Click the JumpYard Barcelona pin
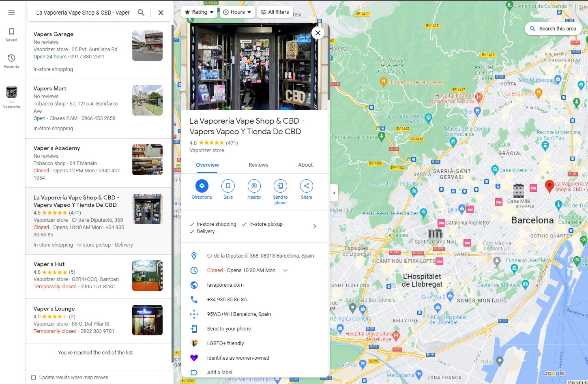The width and height of the screenshot is (588, 384). click(353, 308)
